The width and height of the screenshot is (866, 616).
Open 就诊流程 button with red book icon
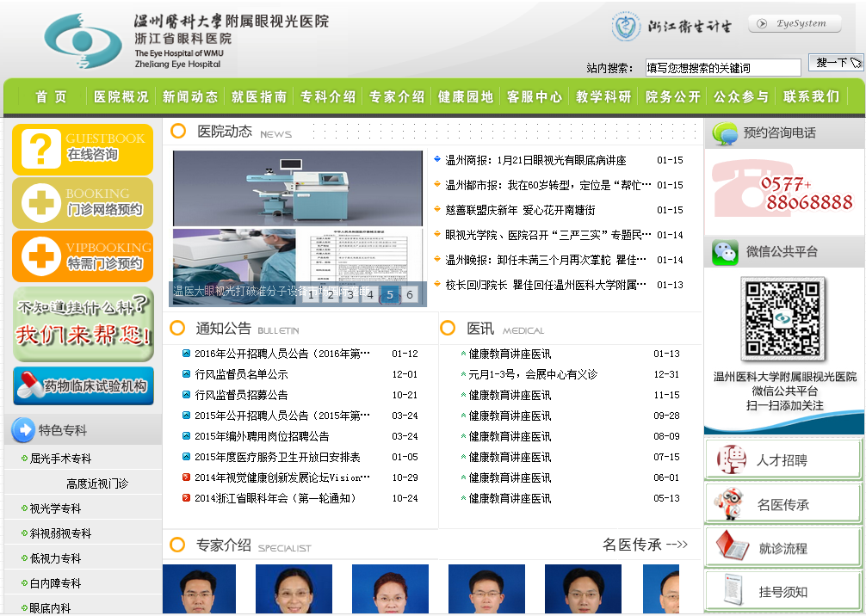coord(783,547)
